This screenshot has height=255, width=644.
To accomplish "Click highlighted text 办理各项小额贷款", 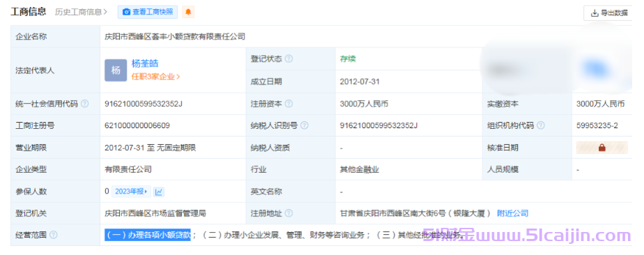I will point(160,235).
